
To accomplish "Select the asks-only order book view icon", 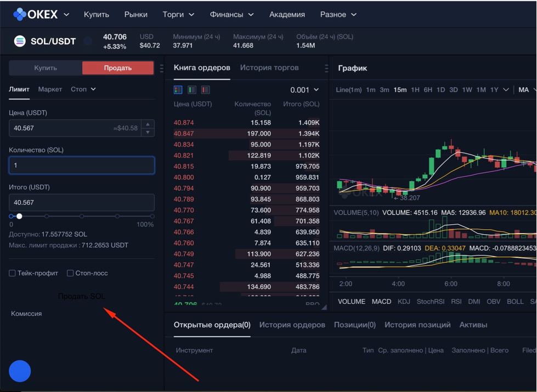I will pyautogui.click(x=205, y=90).
